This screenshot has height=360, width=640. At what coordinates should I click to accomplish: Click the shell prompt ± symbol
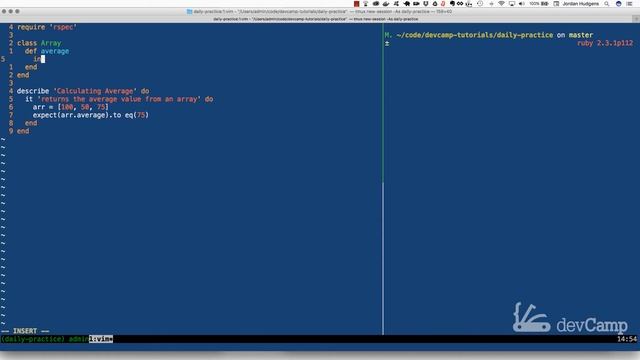(387, 43)
